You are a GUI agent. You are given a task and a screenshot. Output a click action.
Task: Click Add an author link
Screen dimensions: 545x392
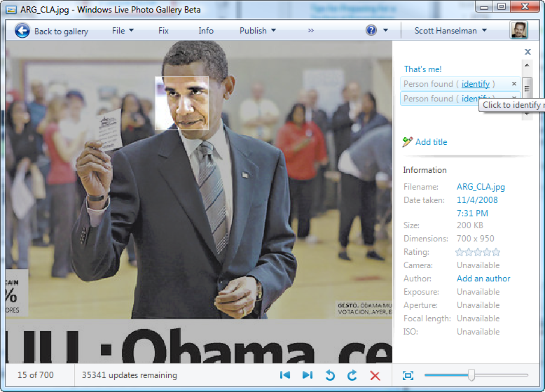pyautogui.click(x=483, y=279)
